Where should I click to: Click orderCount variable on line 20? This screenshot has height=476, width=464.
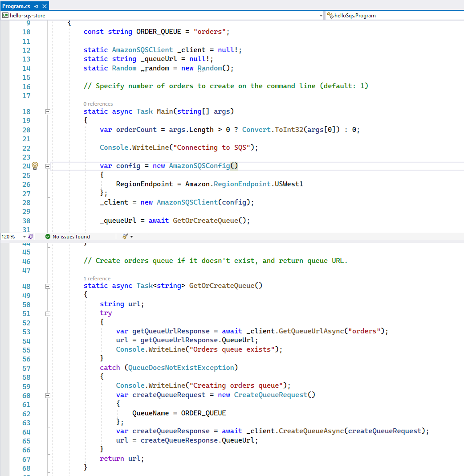click(x=136, y=130)
